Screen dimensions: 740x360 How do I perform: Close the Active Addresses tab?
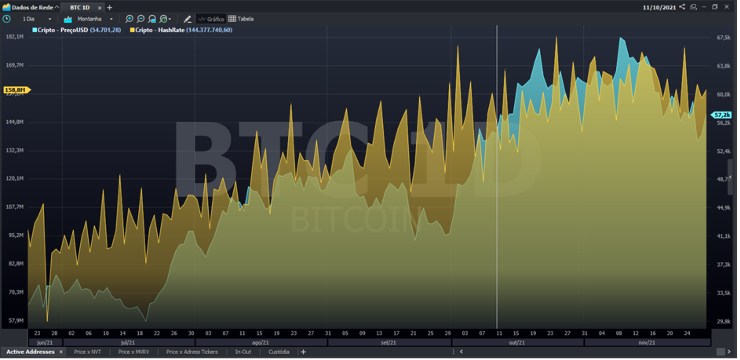(x=61, y=352)
